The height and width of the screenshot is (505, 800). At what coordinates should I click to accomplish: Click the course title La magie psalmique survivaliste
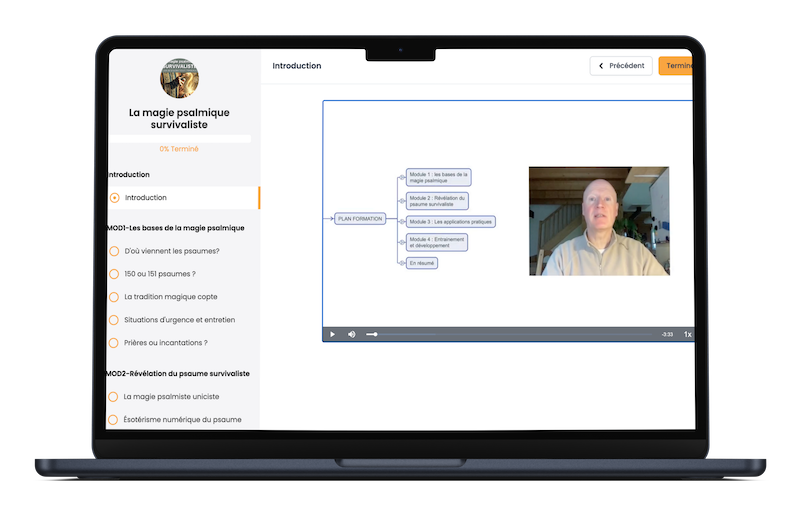coord(179,118)
